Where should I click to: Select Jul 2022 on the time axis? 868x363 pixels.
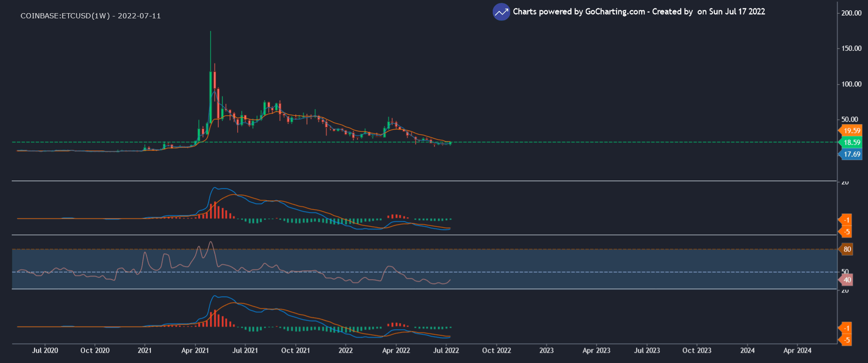(x=446, y=350)
